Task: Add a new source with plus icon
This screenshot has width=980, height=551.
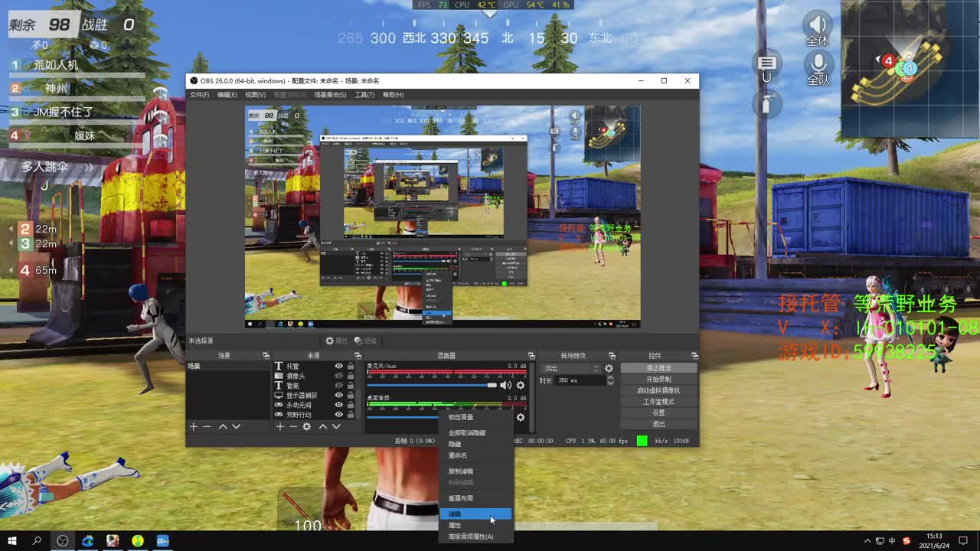Action: [280, 426]
